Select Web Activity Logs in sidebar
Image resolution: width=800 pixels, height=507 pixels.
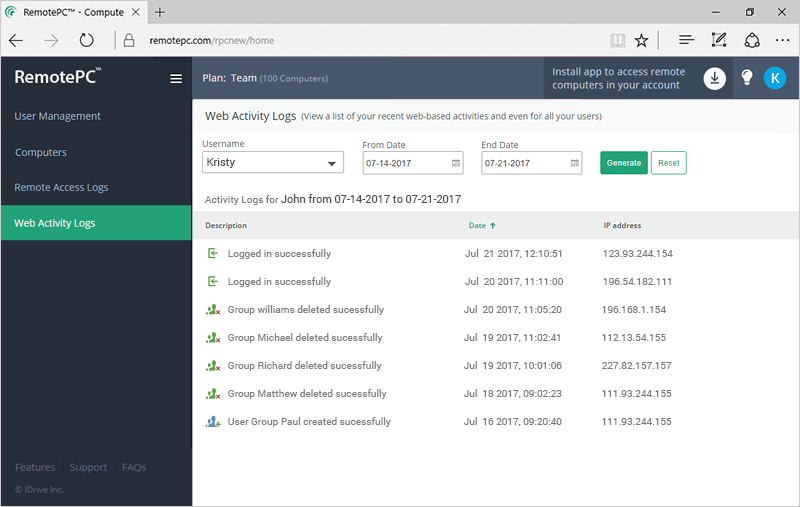pyautogui.click(x=96, y=223)
